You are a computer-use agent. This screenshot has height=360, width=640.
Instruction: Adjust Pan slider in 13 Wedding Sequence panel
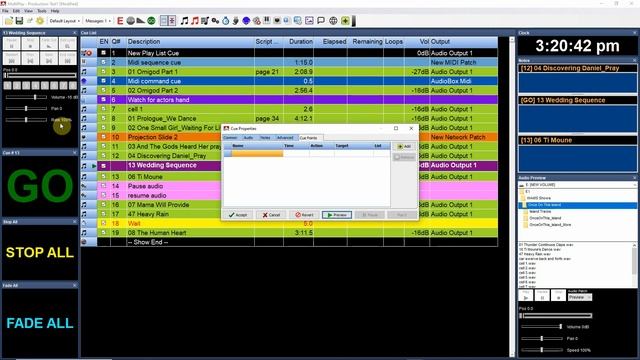tap(26, 109)
